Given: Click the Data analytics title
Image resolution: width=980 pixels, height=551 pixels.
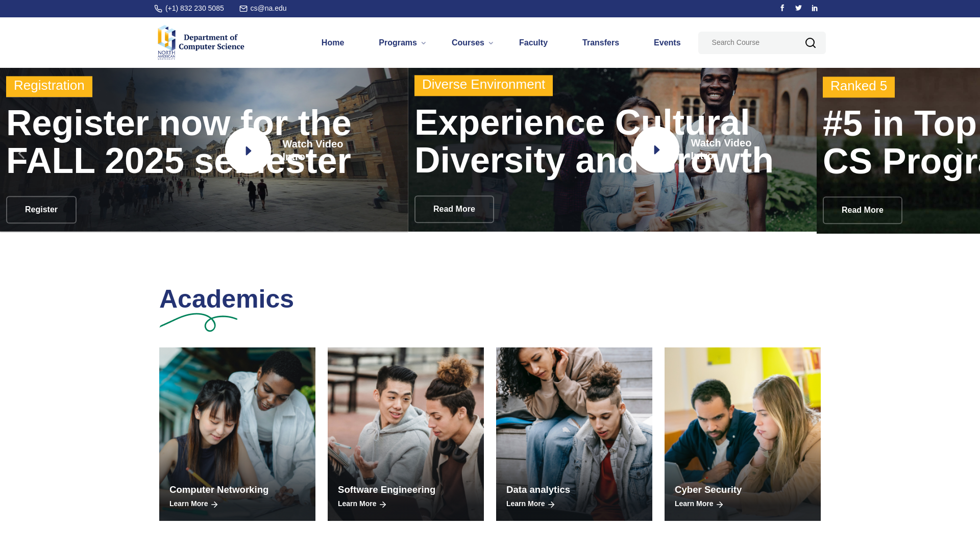Looking at the screenshot, I should [538, 490].
